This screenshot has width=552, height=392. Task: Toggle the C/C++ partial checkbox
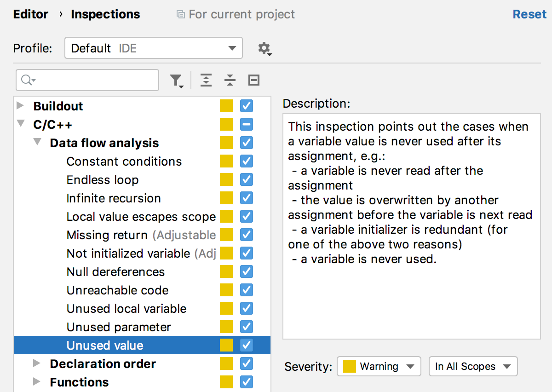coord(247,125)
